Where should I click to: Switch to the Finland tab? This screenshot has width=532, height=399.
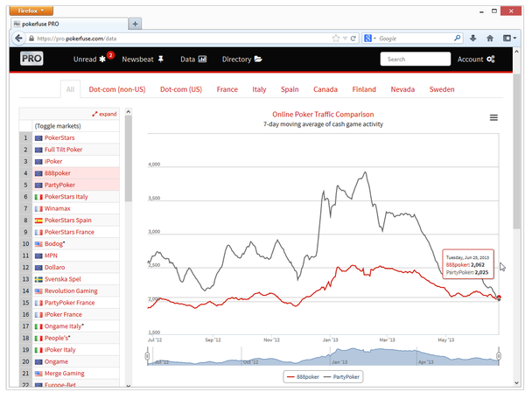coord(364,89)
